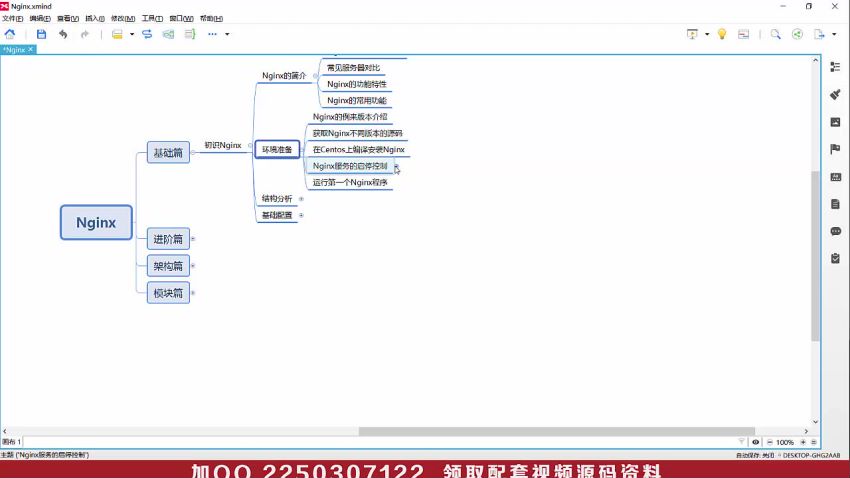The image size is (850, 478).
Task: Select the 运行第一个Nginx程序 subtopic
Action: 350,182
